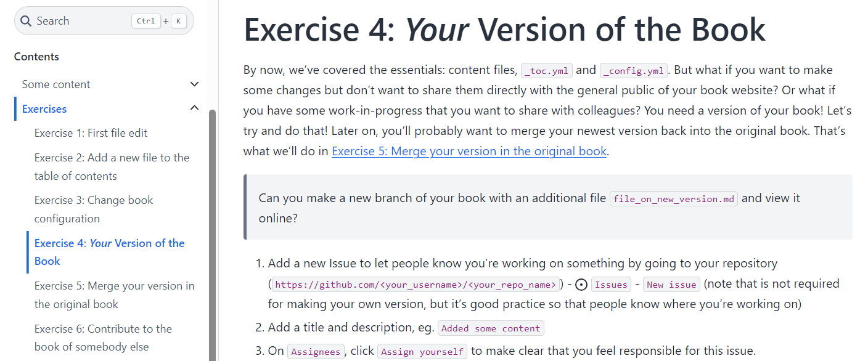Image resolution: width=868 pixels, height=361 pixels.
Task: Open the Exercises sidebar section
Action: click(44, 109)
